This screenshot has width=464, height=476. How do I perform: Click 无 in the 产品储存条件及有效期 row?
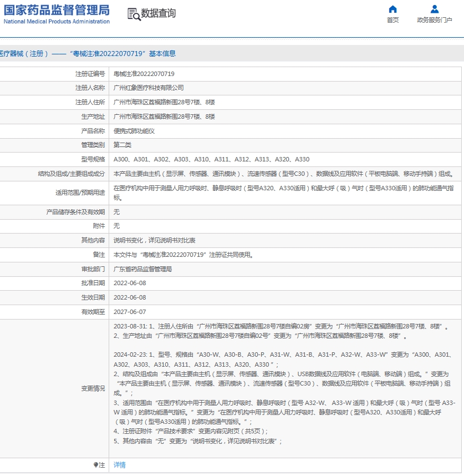116,212
